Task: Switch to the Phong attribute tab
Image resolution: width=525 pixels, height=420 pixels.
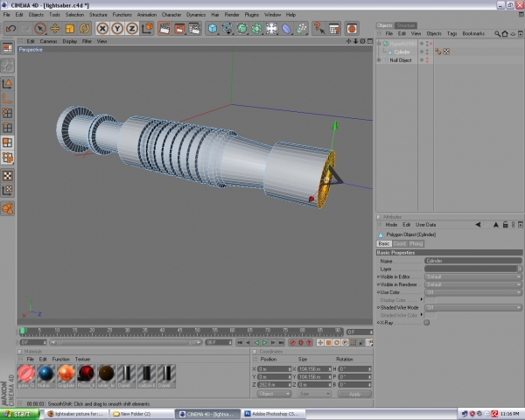Action: pyautogui.click(x=416, y=243)
